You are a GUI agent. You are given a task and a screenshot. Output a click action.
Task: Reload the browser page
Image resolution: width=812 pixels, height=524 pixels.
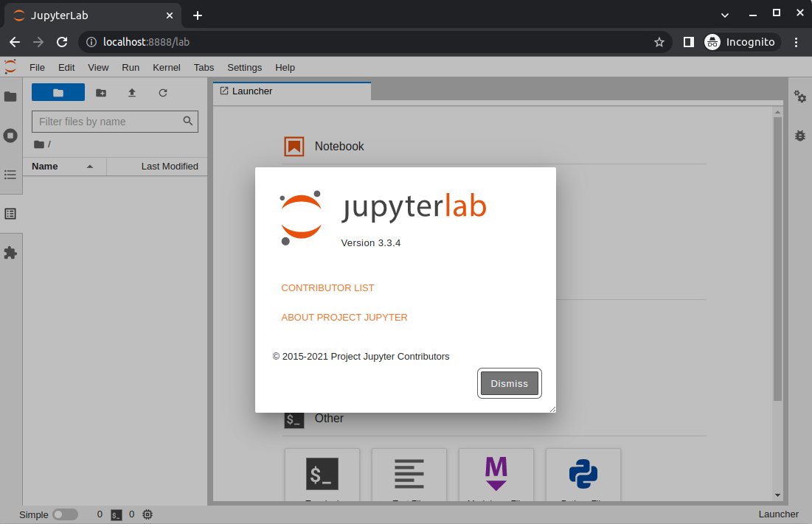click(62, 42)
